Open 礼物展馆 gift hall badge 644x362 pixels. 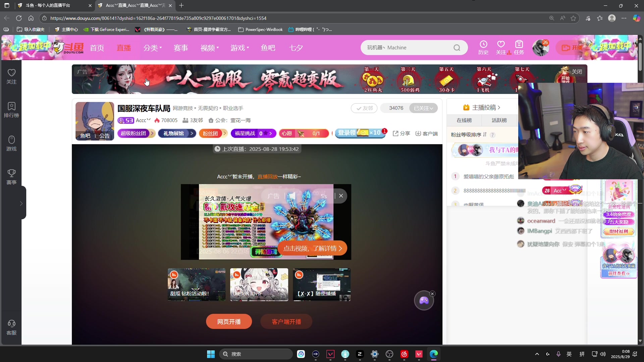pos(177,133)
